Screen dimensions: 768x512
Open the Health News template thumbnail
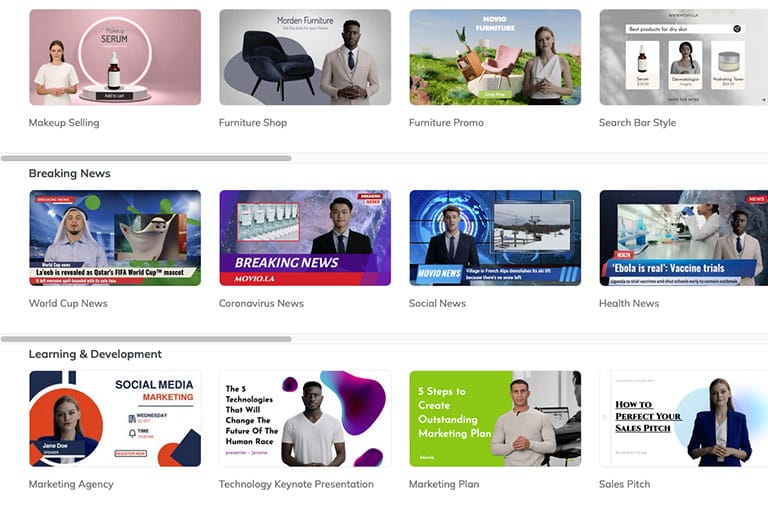coord(683,238)
